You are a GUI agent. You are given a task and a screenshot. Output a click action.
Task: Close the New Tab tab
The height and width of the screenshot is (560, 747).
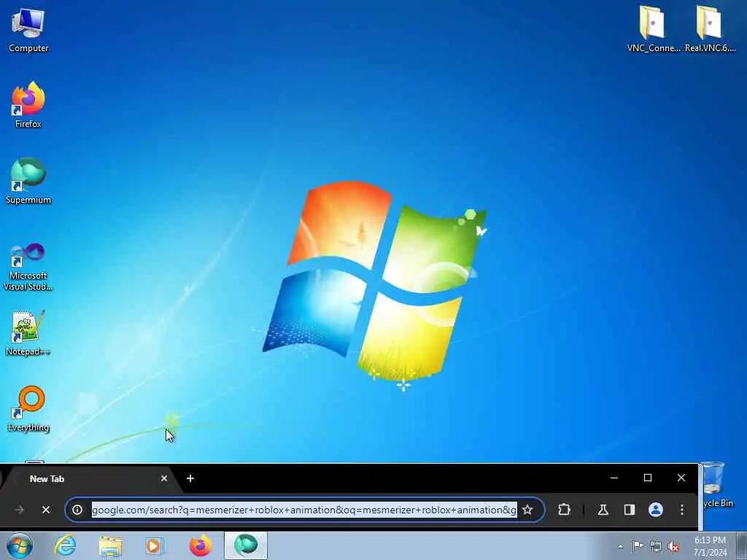point(164,478)
